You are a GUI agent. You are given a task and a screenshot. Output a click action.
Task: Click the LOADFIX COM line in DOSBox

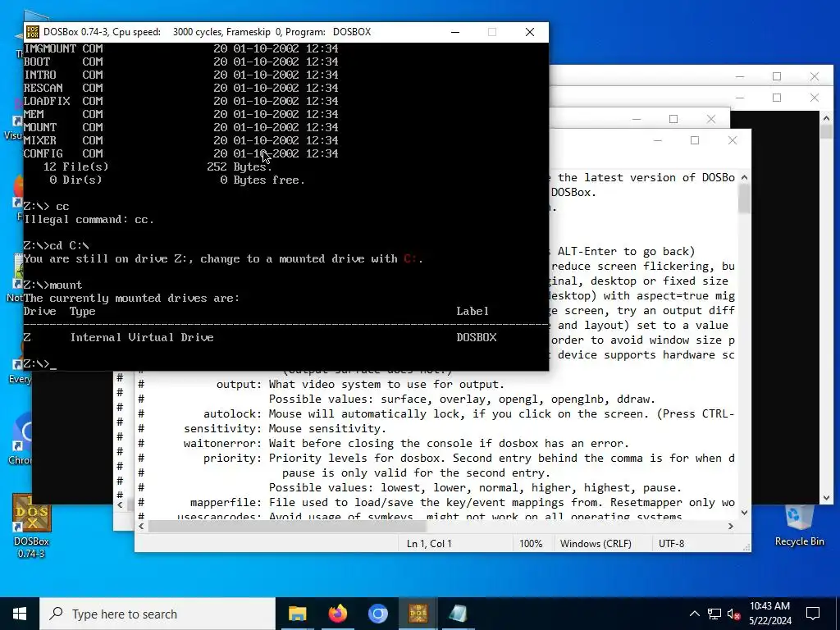181,101
